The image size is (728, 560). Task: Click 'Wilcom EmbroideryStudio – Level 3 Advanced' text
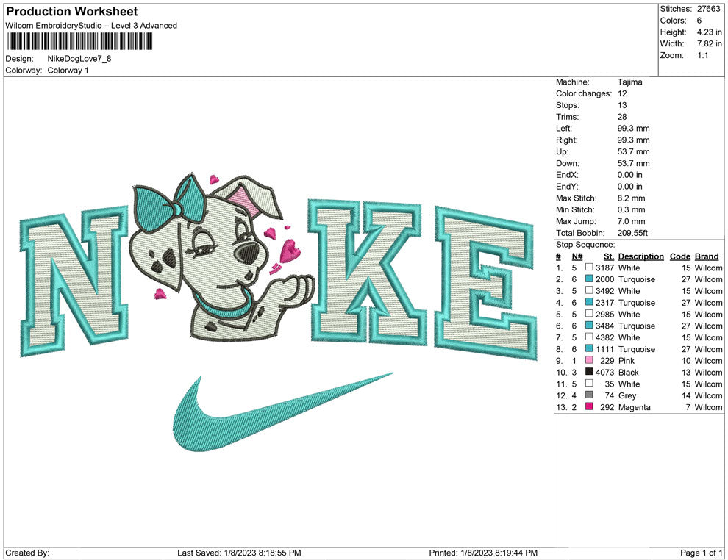click(x=91, y=26)
